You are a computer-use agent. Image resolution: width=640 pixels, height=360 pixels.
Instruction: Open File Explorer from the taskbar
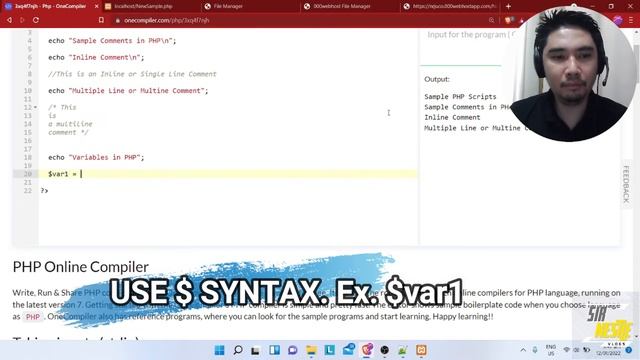pyautogui.click(x=311, y=350)
